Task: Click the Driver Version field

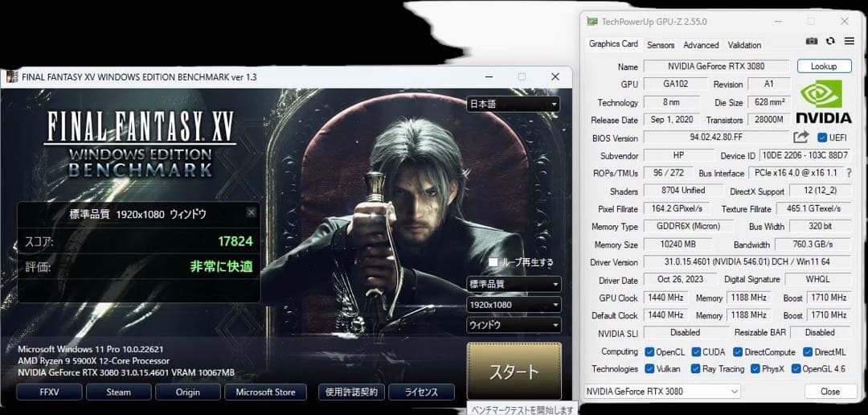Action: (747, 261)
